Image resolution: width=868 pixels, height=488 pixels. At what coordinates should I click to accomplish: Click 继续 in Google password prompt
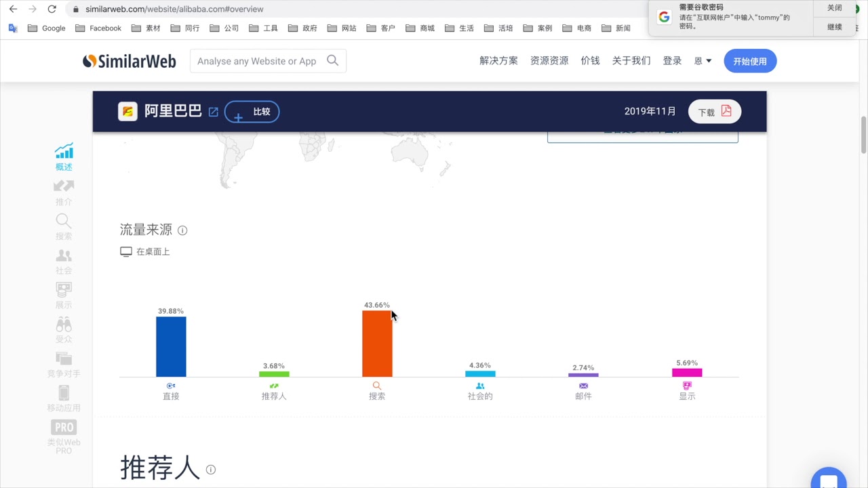[835, 27]
